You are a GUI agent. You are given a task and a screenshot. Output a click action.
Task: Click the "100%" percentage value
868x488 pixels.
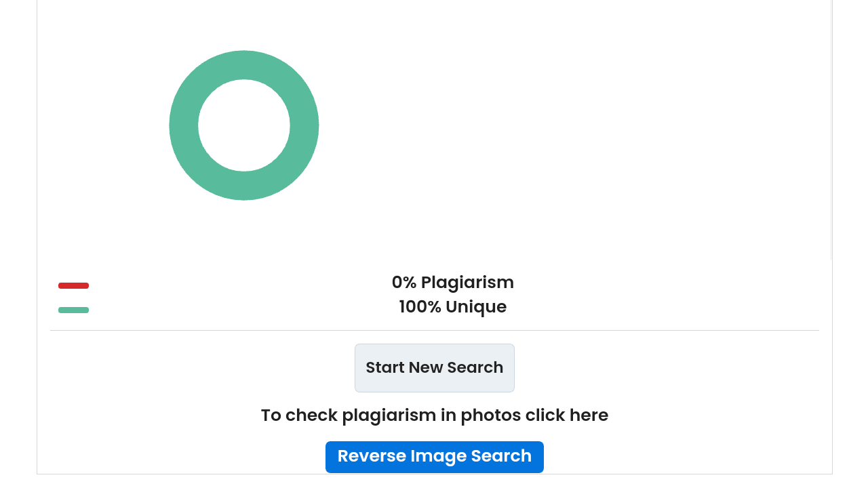[420, 306]
